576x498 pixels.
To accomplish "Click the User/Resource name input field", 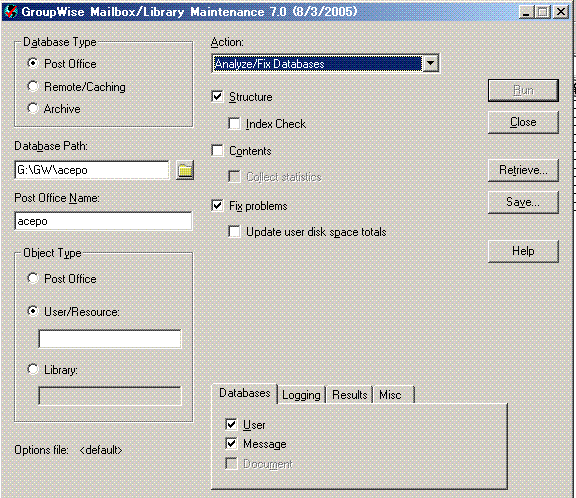I will pos(110,339).
